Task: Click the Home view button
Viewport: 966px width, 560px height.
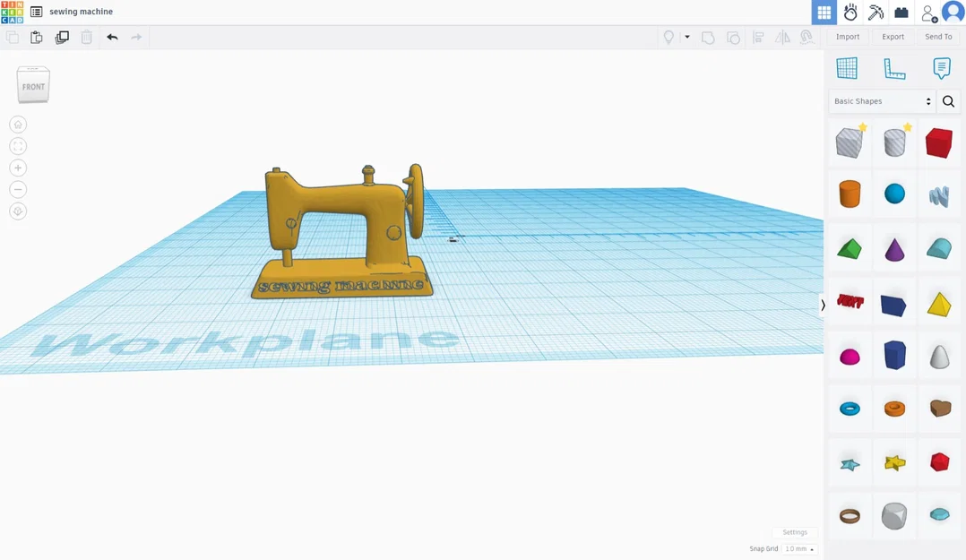Action: click(x=18, y=125)
